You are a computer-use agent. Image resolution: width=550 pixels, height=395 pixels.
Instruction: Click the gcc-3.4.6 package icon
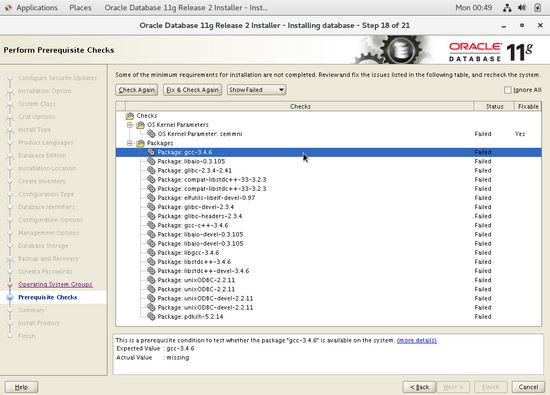pyautogui.click(x=151, y=152)
